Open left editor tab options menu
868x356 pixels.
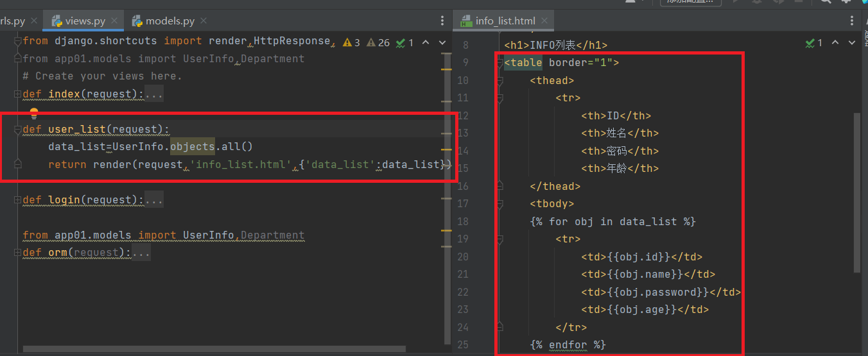tap(442, 21)
